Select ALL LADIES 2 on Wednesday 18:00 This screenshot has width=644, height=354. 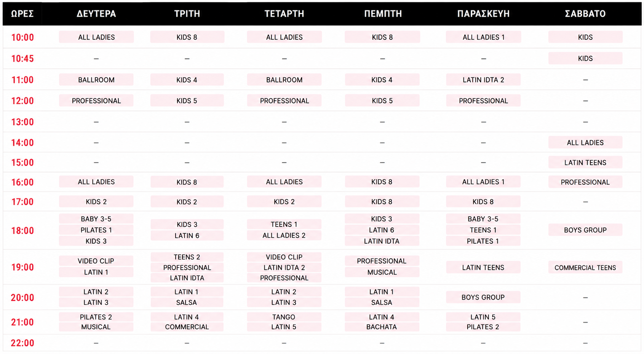[x=284, y=235]
